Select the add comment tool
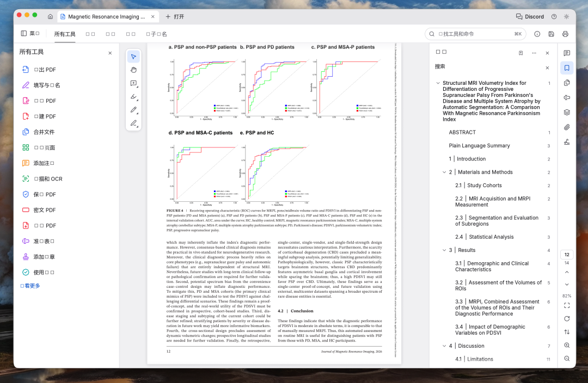Viewport: 588px width, 383px height. (x=133, y=84)
